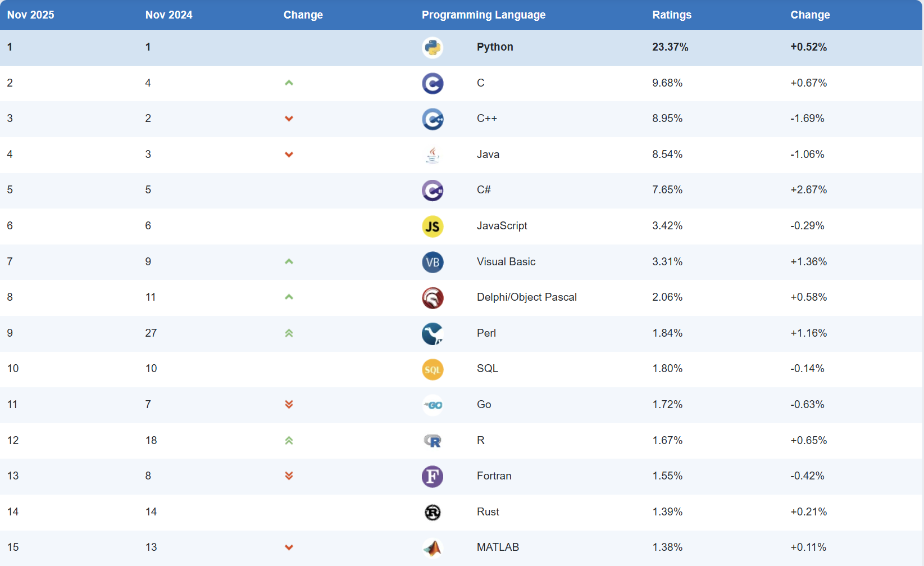This screenshot has height=566, width=924.
Task: Click the C# language name text
Action: tap(484, 190)
